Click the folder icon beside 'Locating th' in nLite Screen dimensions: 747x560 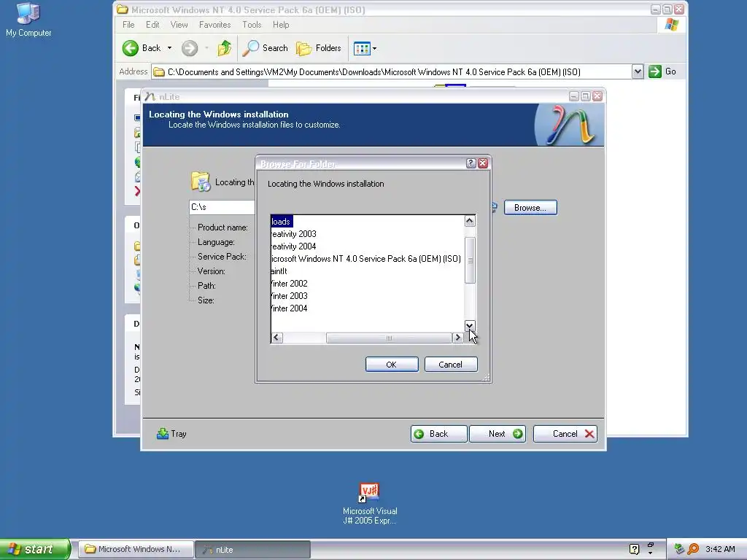coord(201,182)
